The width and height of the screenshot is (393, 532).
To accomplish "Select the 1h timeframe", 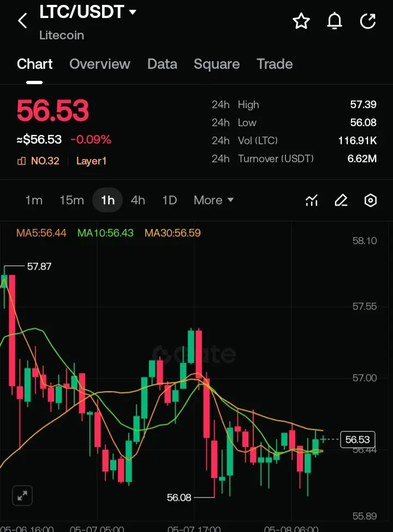I will click(108, 200).
